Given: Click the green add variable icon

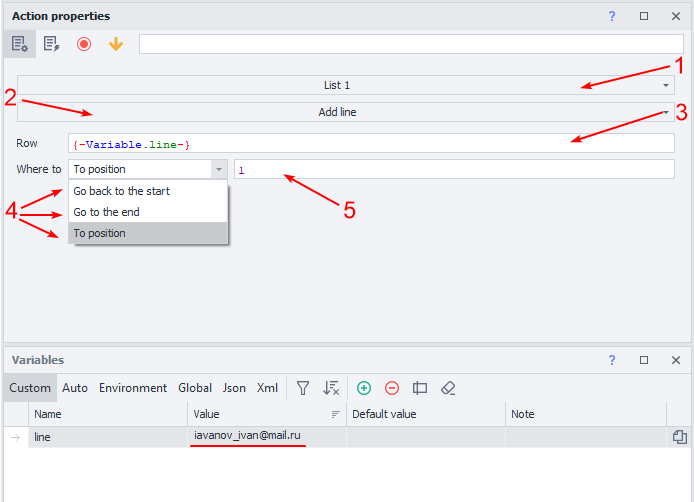Looking at the screenshot, I should (364, 388).
